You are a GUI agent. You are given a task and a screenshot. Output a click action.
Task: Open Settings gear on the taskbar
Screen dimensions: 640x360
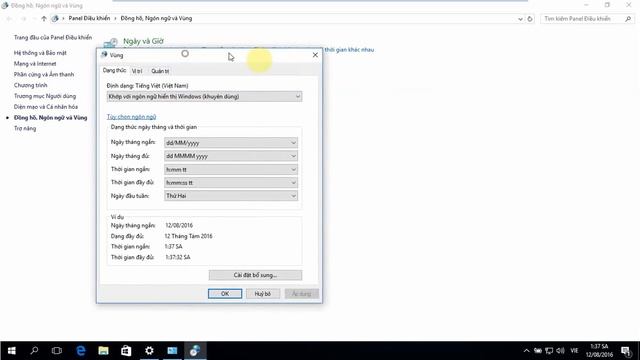coord(149,351)
